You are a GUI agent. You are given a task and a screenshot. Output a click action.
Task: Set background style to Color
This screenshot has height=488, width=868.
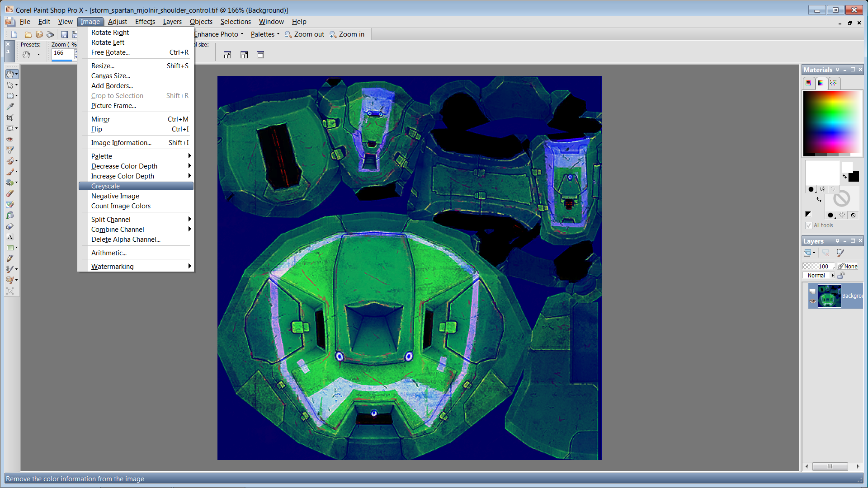coord(830,215)
